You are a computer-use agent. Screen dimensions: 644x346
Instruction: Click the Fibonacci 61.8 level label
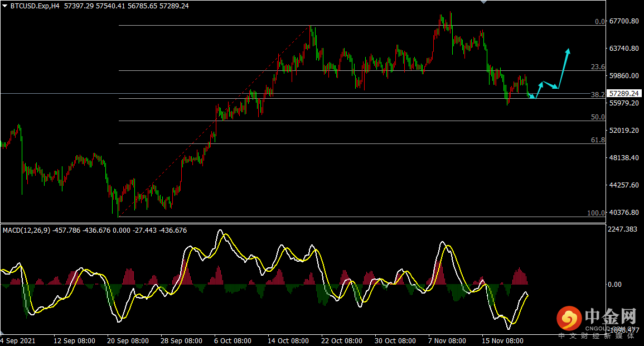(x=598, y=140)
